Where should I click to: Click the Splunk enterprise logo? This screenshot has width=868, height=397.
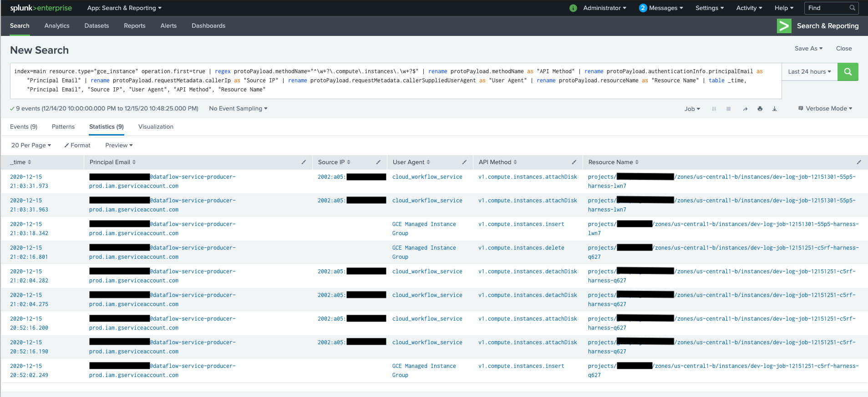pyautogui.click(x=41, y=8)
